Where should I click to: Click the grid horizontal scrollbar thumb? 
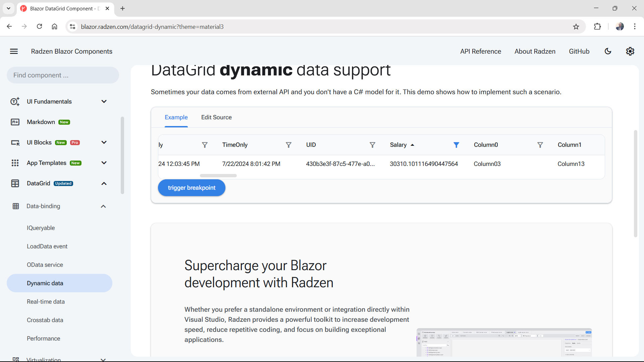tap(218, 176)
